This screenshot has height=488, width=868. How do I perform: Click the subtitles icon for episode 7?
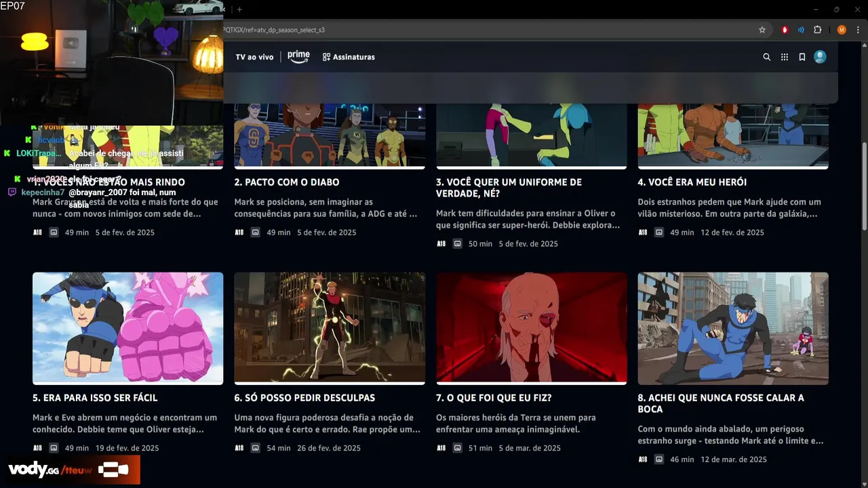tap(458, 448)
